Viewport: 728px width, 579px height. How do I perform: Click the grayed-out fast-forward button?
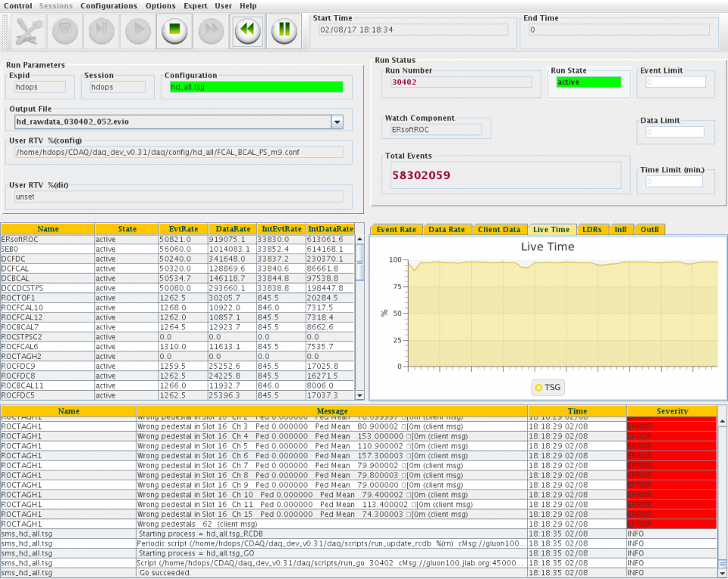(x=210, y=30)
